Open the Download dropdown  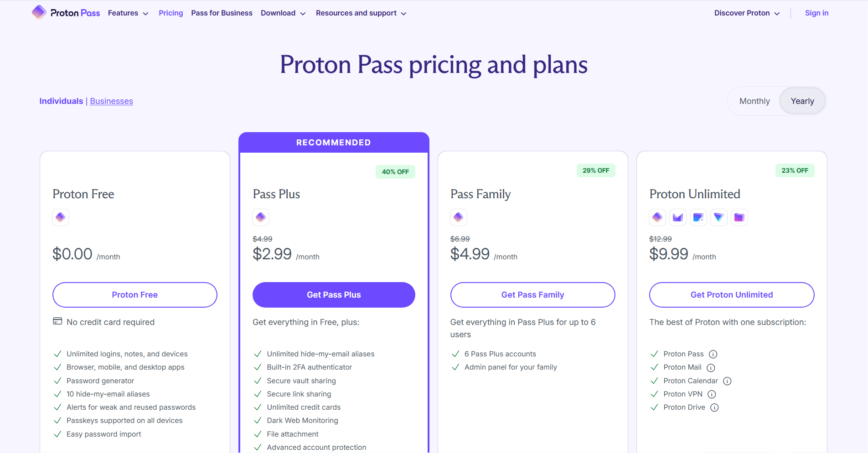(x=283, y=13)
